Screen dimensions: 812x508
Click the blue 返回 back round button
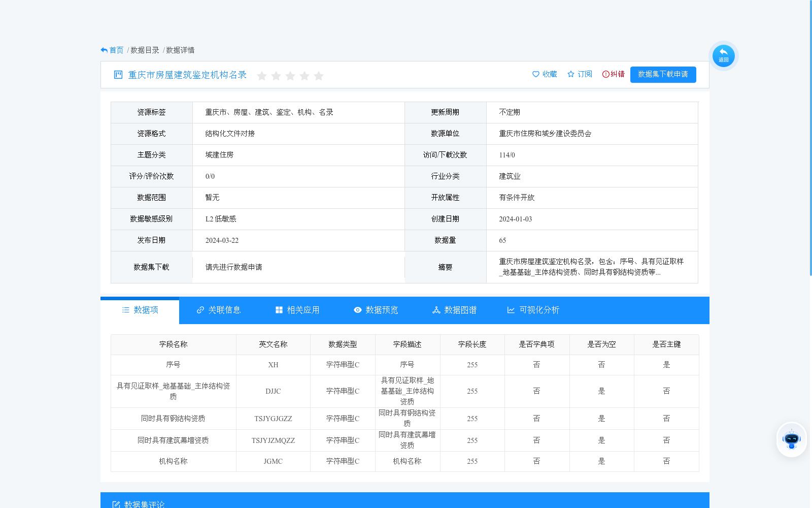pyautogui.click(x=723, y=56)
